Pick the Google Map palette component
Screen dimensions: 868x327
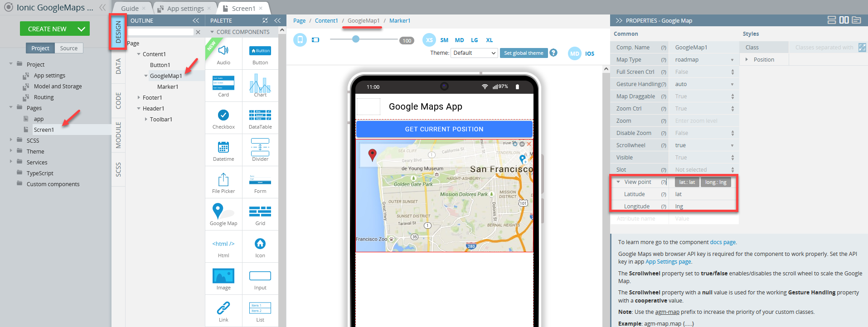coord(223,214)
